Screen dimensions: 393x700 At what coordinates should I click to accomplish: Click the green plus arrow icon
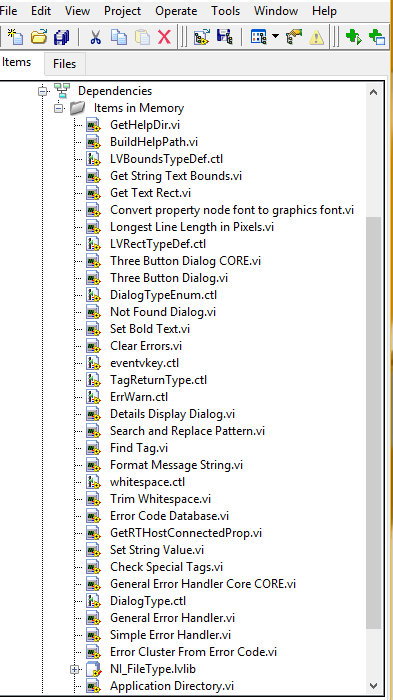pyautogui.click(x=353, y=37)
